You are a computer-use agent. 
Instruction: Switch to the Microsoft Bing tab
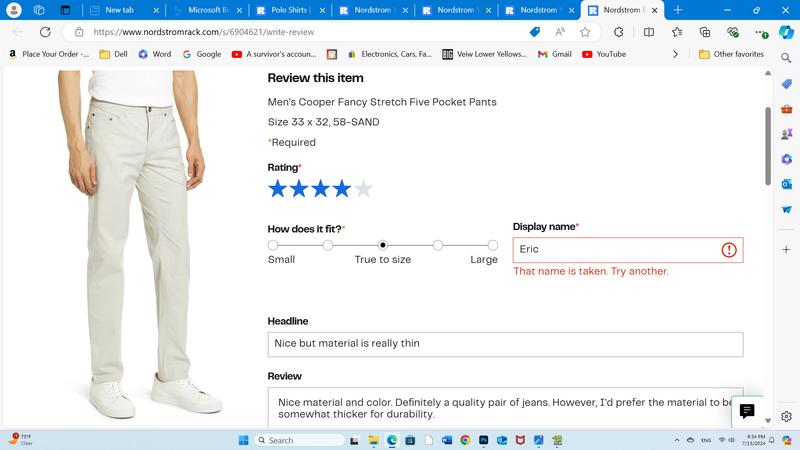tap(208, 10)
